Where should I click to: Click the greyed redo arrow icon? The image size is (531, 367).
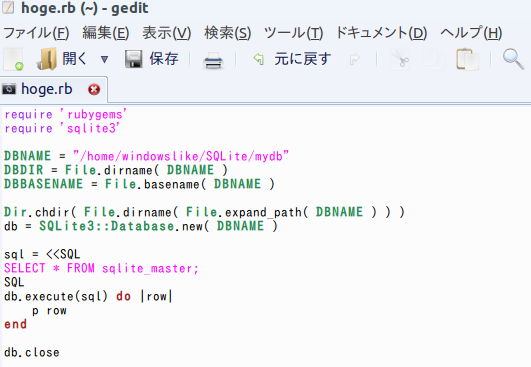pos(354,59)
